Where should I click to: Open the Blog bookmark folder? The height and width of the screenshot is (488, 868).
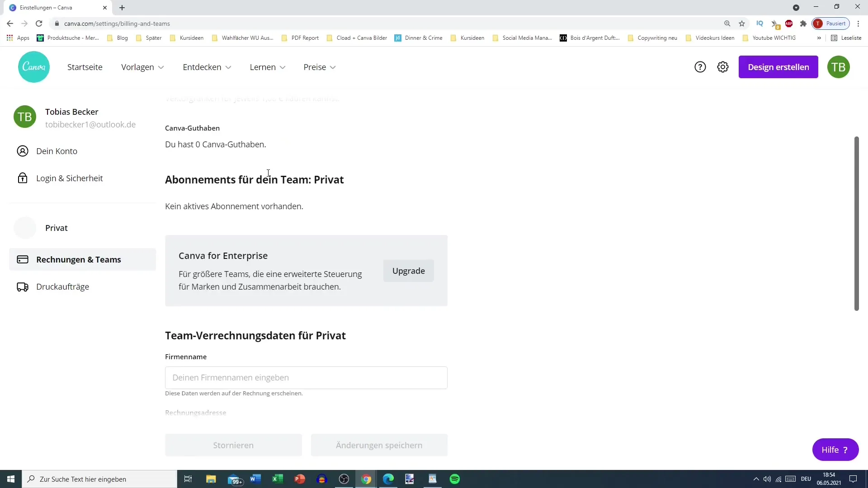[x=118, y=38]
